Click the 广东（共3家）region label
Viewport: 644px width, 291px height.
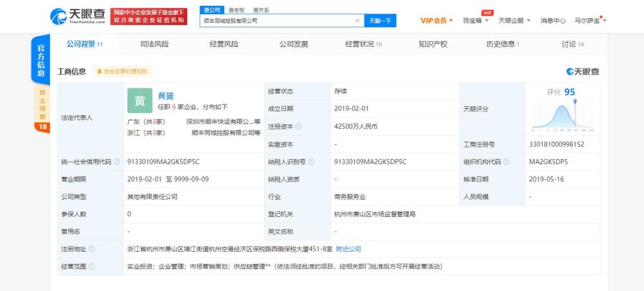(x=147, y=122)
